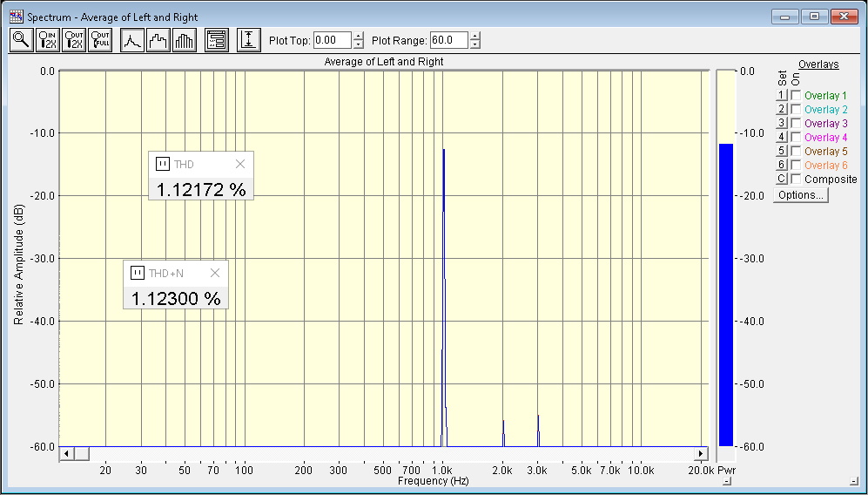Click the vertical autoscale range icon
The height and width of the screenshot is (495, 868).
coord(249,40)
